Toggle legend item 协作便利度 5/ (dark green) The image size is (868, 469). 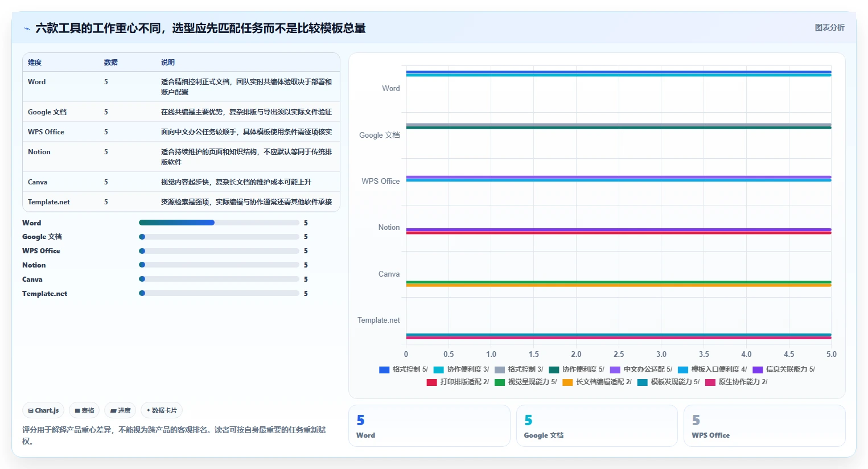pos(577,369)
